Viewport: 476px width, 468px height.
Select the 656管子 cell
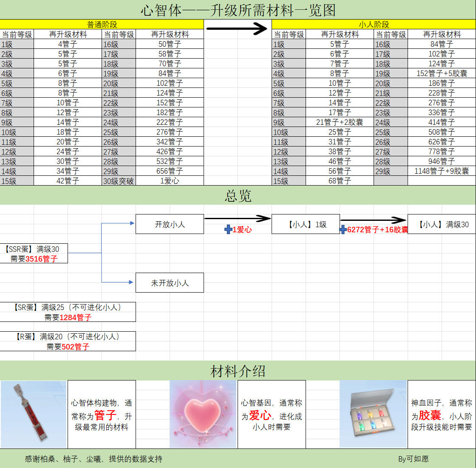pyautogui.click(x=170, y=171)
